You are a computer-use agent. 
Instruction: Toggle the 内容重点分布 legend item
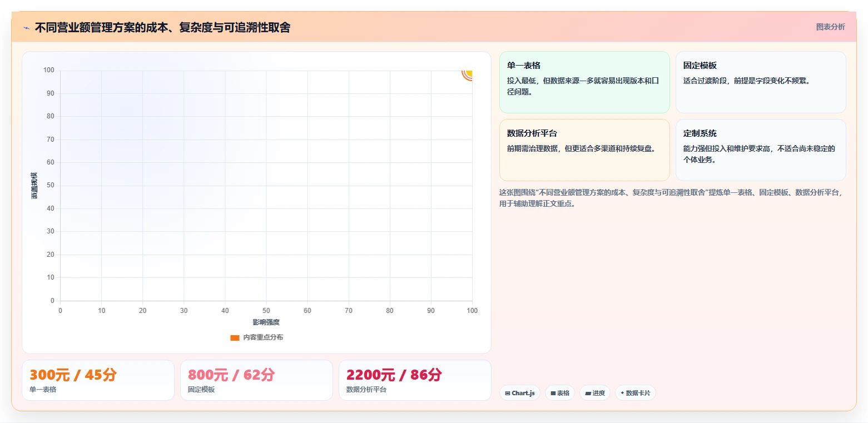256,337
